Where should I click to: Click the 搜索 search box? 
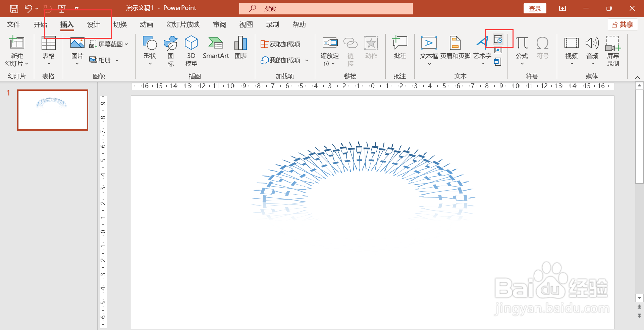[x=326, y=8]
